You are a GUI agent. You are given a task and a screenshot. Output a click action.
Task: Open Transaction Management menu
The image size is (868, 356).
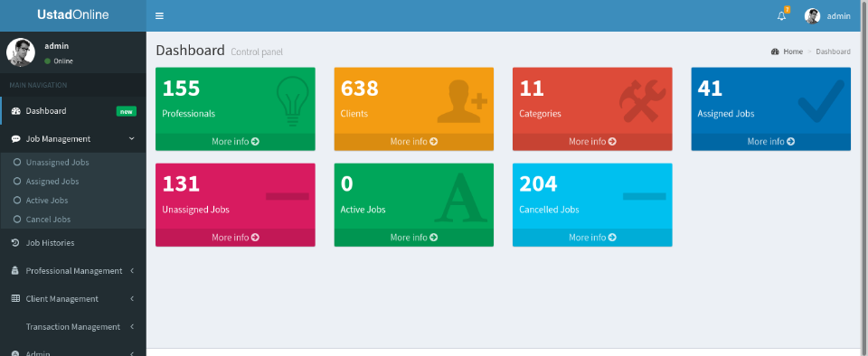point(73,327)
